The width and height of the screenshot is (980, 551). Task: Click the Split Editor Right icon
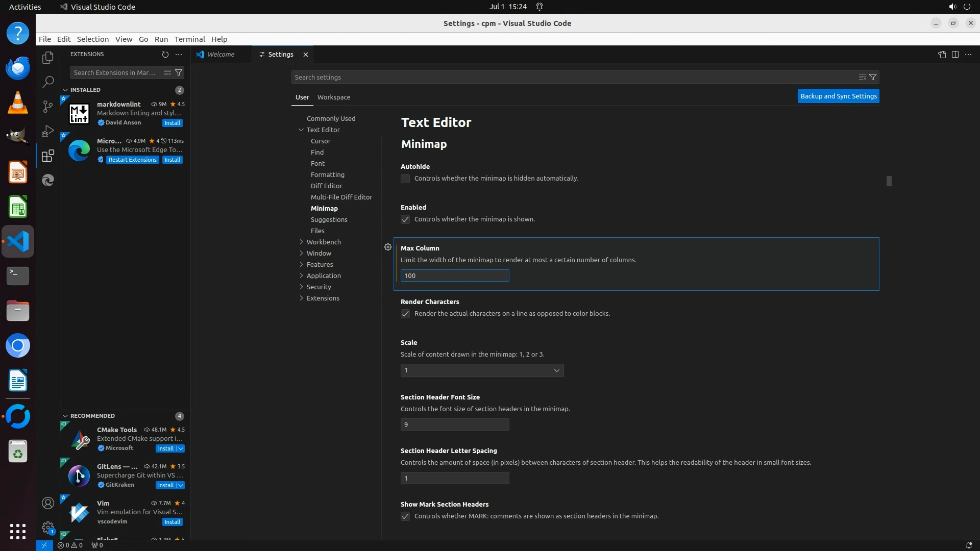[x=955, y=54]
